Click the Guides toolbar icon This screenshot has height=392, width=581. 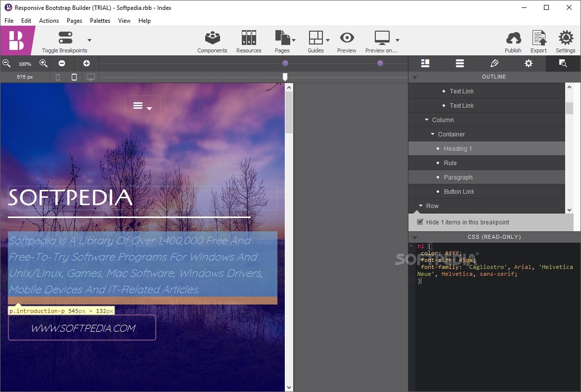(x=315, y=38)
